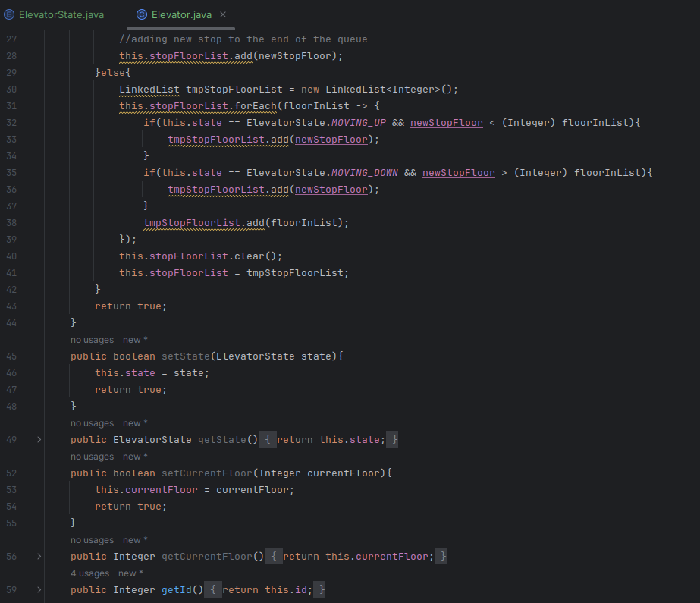Click 'new *' hint above getId
700x603 pixels.
[x=130, y=573]
